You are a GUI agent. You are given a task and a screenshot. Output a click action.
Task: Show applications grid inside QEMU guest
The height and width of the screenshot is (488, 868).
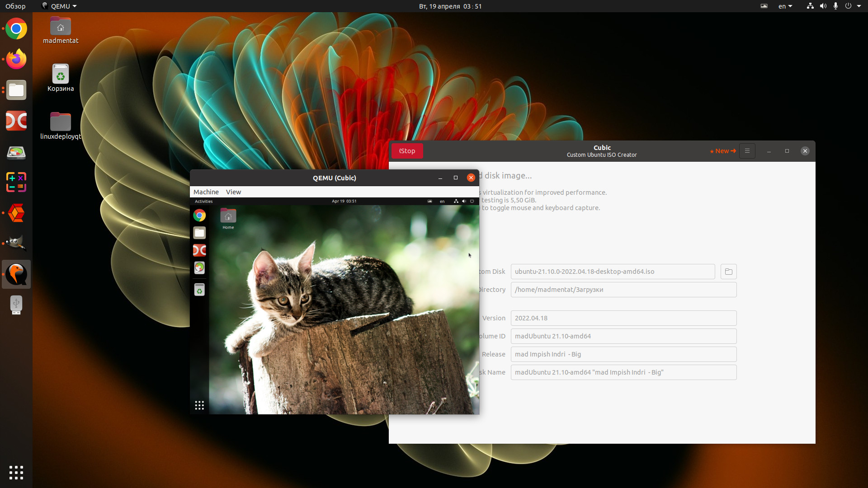[x=199, y=405]
